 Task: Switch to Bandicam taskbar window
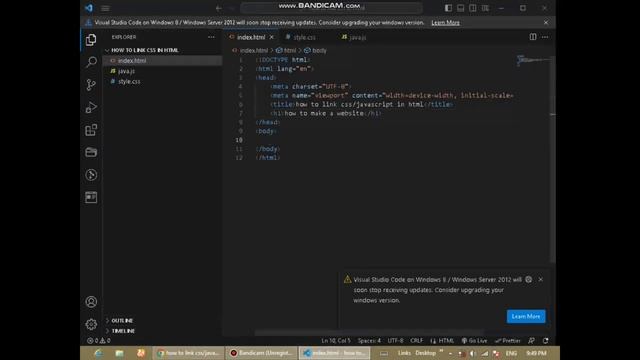point(261,353)
